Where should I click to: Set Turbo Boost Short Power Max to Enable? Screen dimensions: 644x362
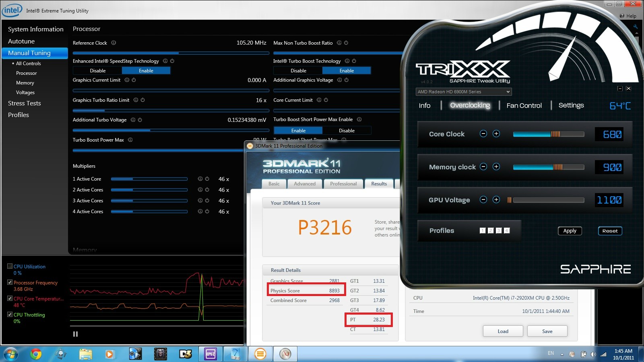[298, 131]
